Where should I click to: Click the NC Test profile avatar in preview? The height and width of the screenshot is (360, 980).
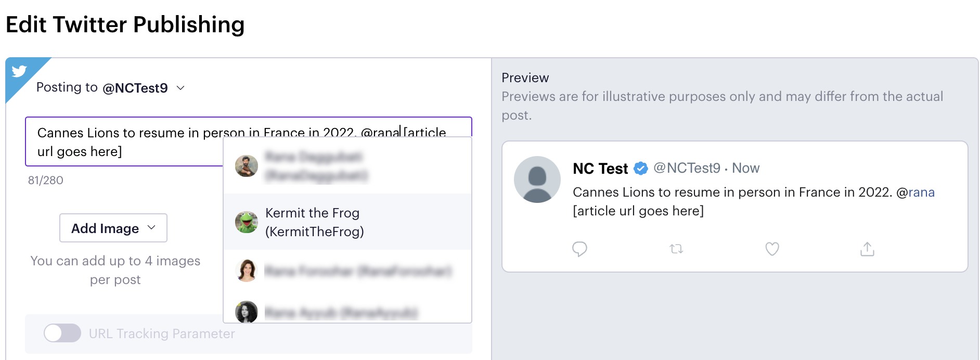click(537, 179)
